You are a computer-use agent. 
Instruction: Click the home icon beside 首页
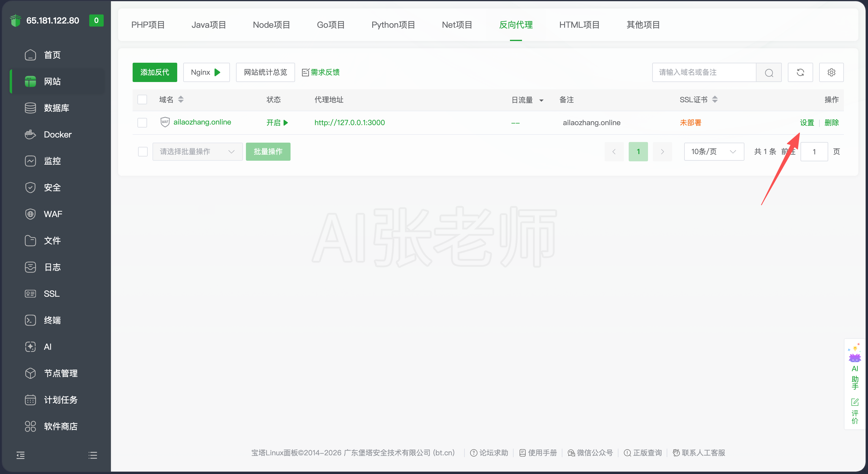point(30,55)
